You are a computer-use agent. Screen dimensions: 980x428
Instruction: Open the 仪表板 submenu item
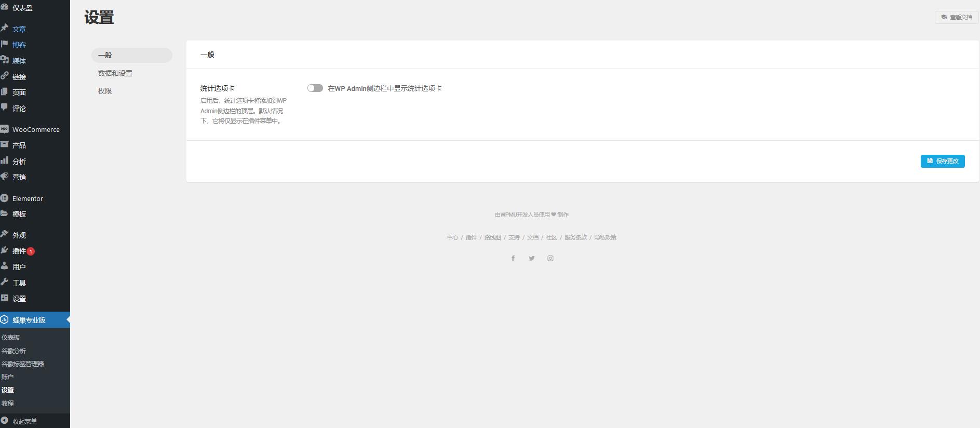pyautogui.click(x=10, y=338)
